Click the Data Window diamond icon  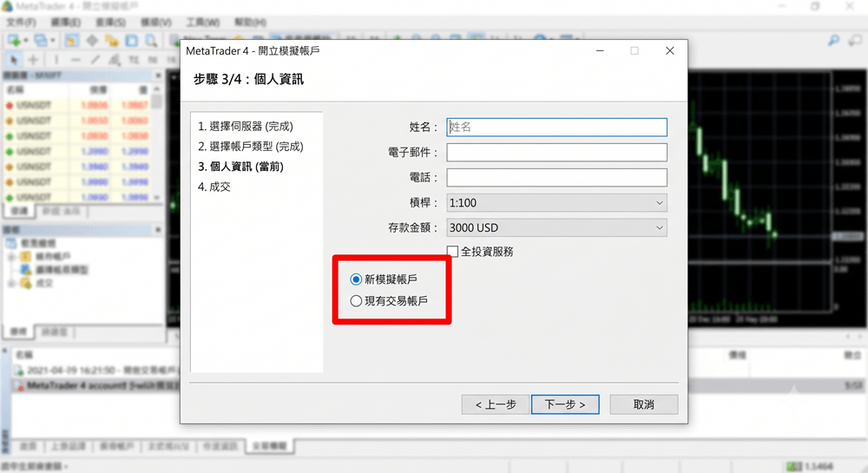92,41
